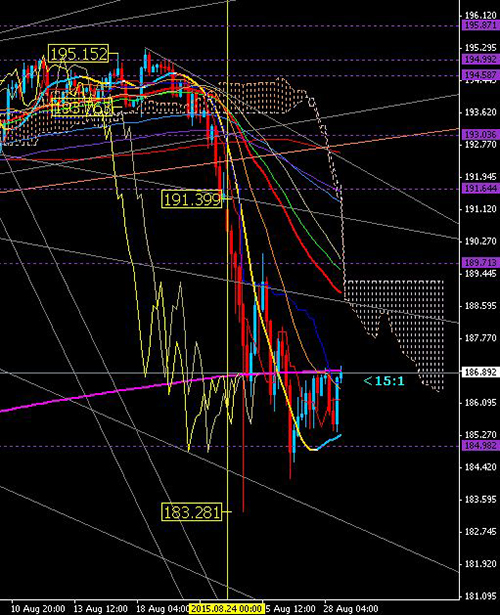The image size is (500, 615).
Task: Click the 28 Aug 04:00 time label
Action: point(351,609)
